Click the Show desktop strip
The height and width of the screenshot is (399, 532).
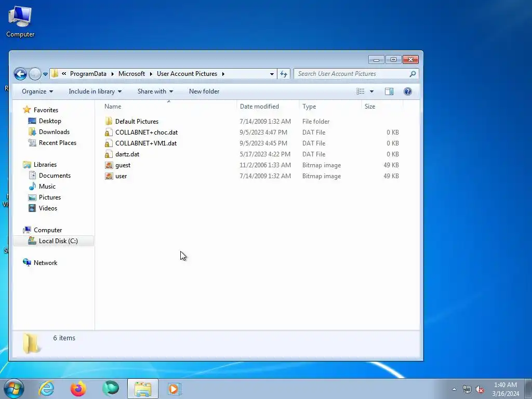[528, 389]
